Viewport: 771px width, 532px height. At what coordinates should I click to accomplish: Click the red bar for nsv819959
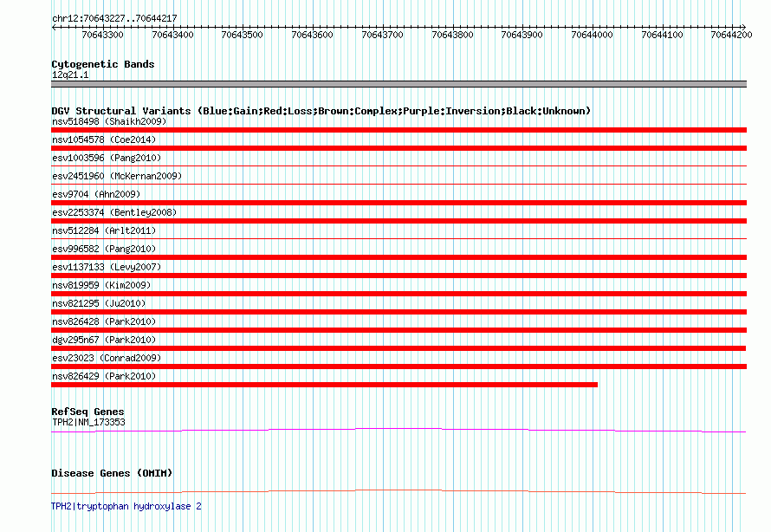[x=398, y=294]
